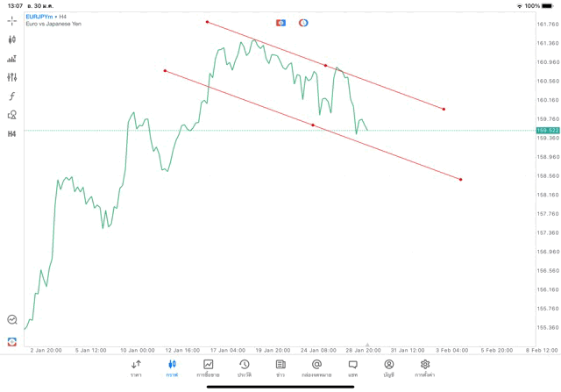Open the ประวัติ history tab
Viewport: 561px width, 392px height.
(x=244, y=367)
